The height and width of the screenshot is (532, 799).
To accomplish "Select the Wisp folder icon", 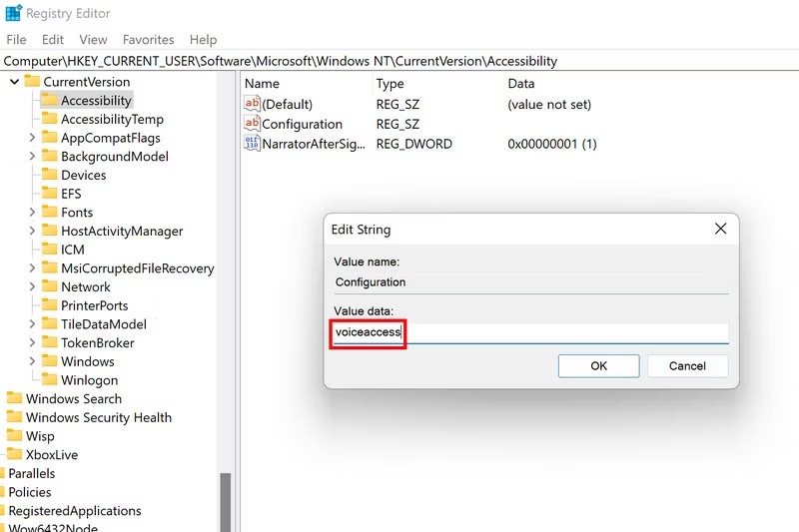I will [15, 435].
